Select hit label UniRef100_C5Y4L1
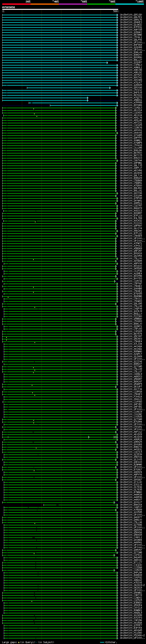146x644 pixels. (131, 37)
